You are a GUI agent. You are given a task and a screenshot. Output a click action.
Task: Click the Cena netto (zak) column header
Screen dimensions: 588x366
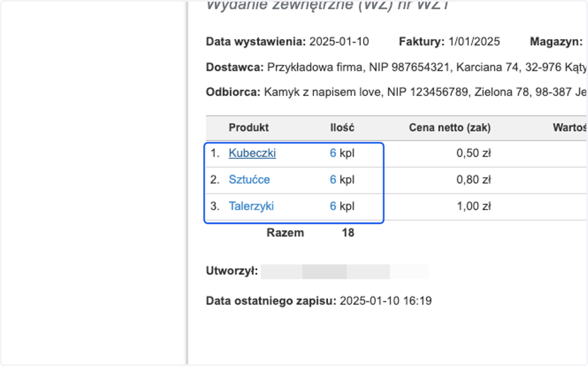[450, 128]
